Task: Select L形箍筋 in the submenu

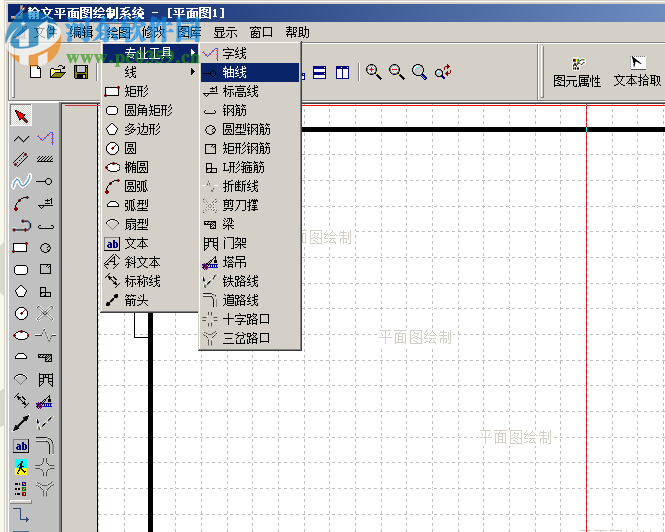Action: coord(250,168)
